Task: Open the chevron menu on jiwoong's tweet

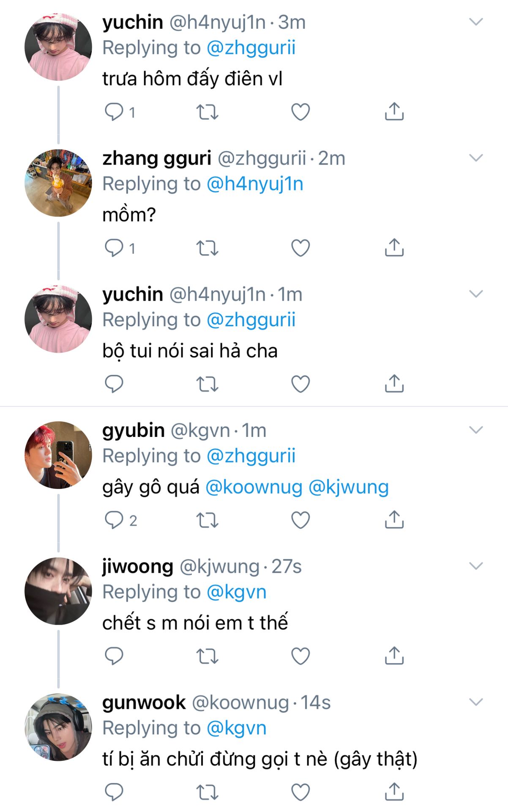Action: pos(476,566)
